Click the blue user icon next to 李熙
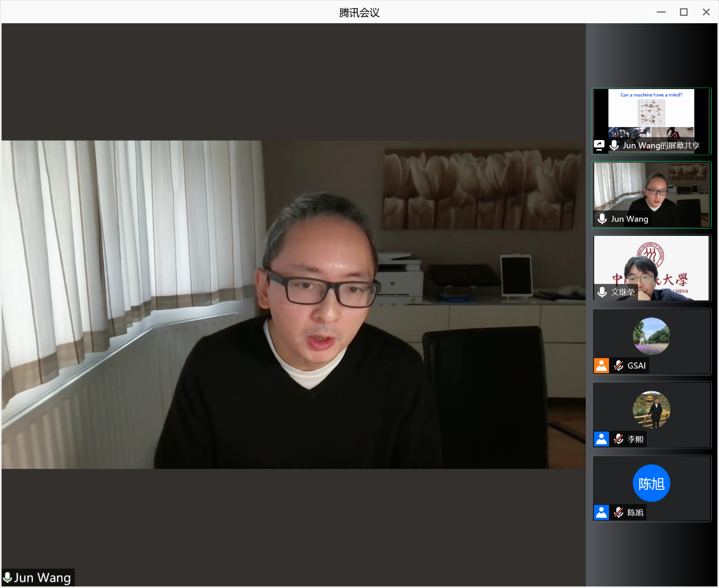 point(601,439)
